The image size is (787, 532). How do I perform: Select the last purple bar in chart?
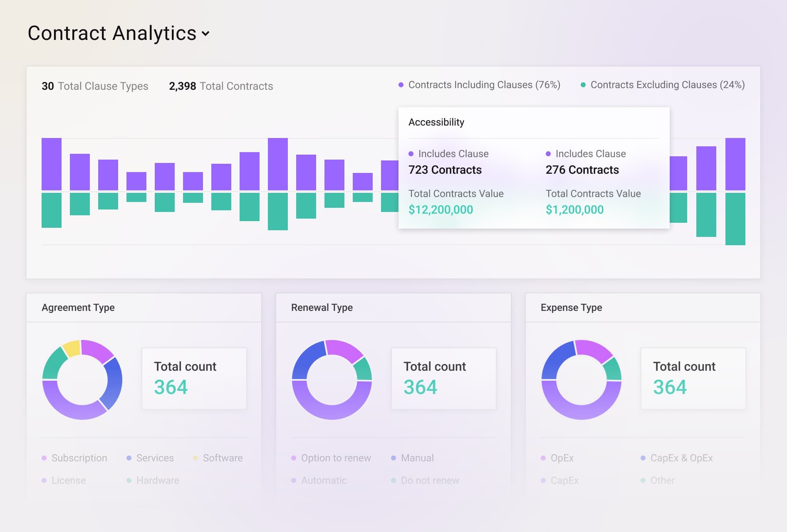pyautogui.click(x=735, y=164)
